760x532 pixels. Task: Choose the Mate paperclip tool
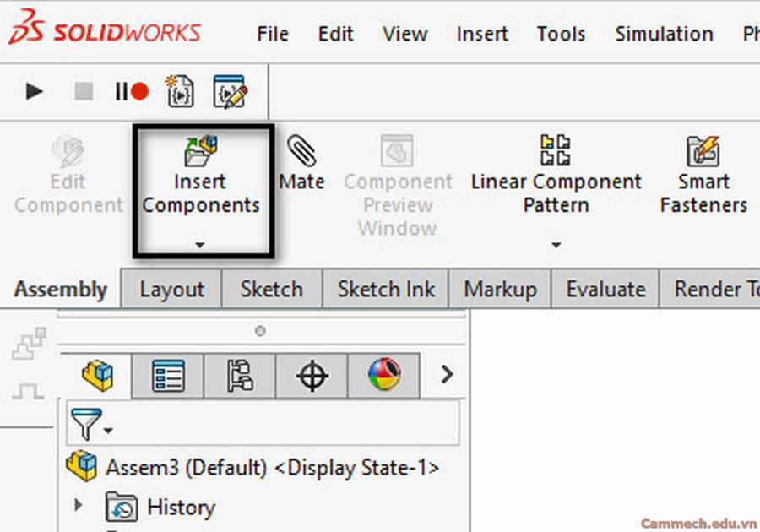pyautogui.click(x=301, y=163)
